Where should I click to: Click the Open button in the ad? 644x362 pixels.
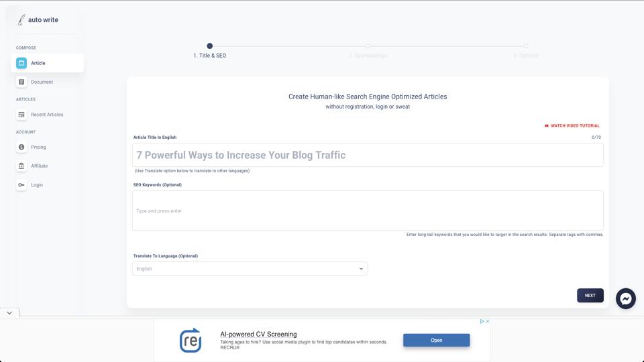(x=436, y=340)
